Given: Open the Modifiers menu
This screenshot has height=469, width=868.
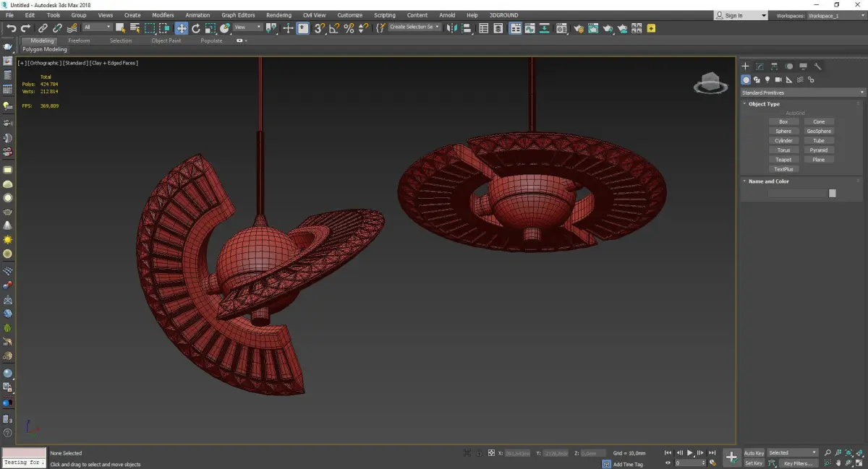Looking at the screenshot, I should pos(163,15).
